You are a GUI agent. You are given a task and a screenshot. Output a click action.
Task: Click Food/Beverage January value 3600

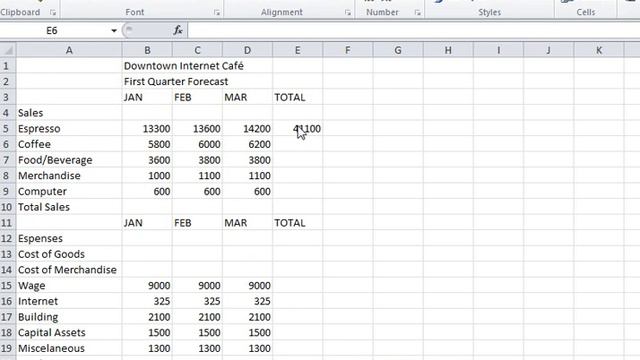point(147,160)
